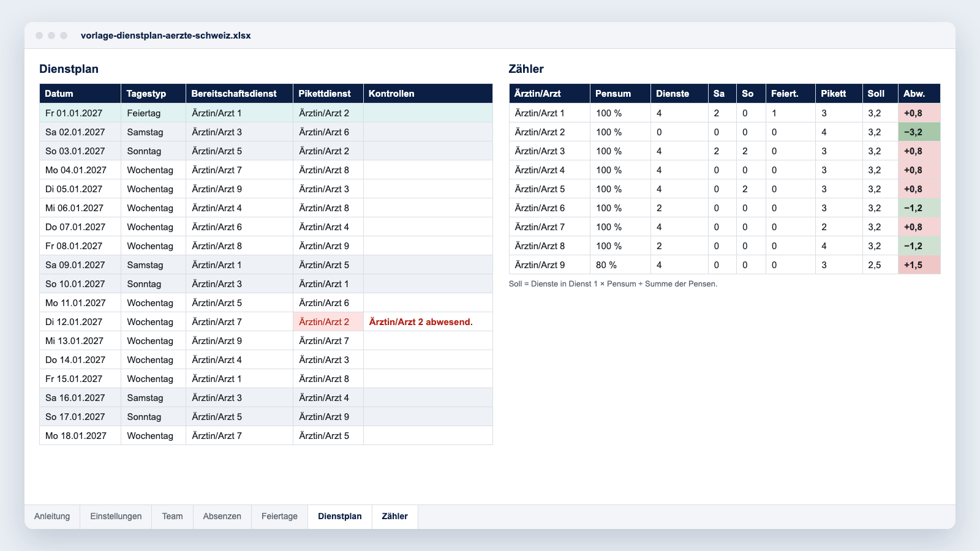Select the Pikettdienst column header
Viewport: 980px width, 551px height.
[328, 94]
